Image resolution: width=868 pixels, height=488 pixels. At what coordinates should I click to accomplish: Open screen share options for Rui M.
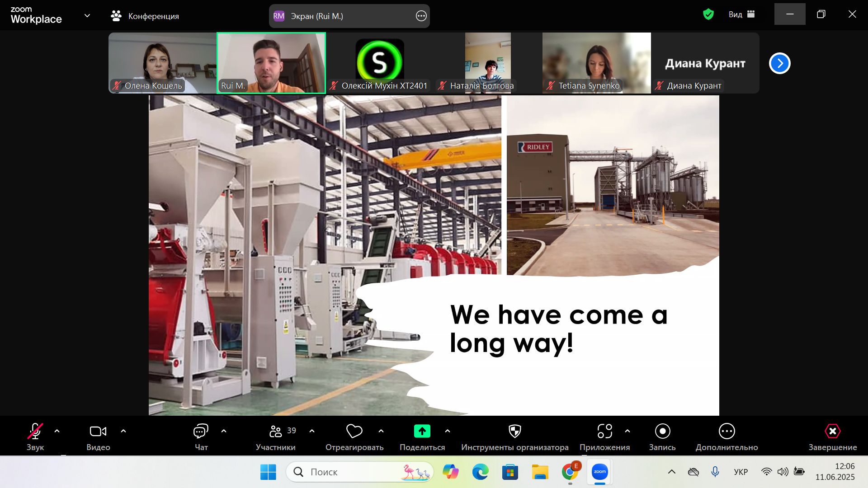421,16
